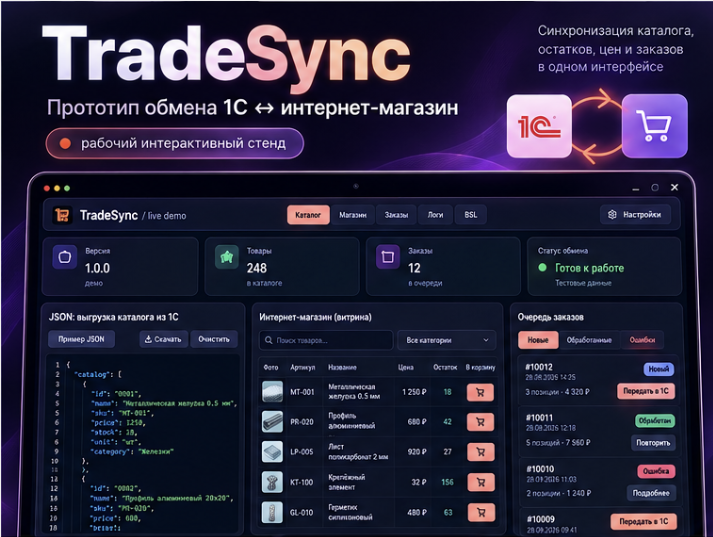Send order #10012 with Передать в 1С
Image resolution: width=713 pixels, height=537 pixels.
[646, 391]
